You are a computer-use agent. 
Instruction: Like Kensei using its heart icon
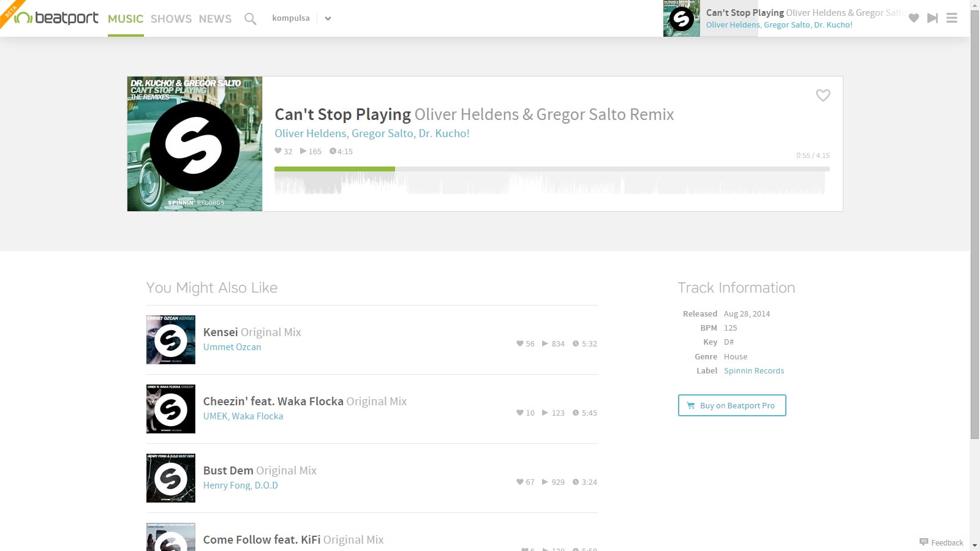[519, 343]
